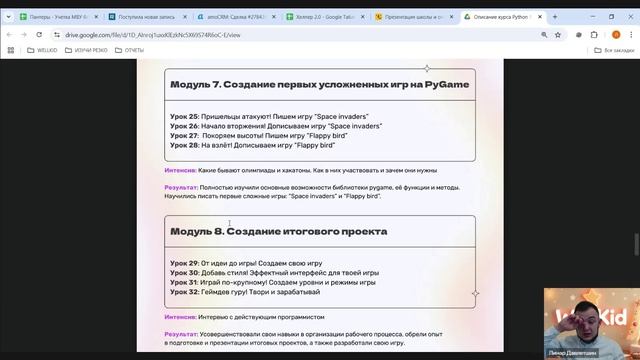Click Урок 25 Пришельцы атакуют line

(269, 117)
